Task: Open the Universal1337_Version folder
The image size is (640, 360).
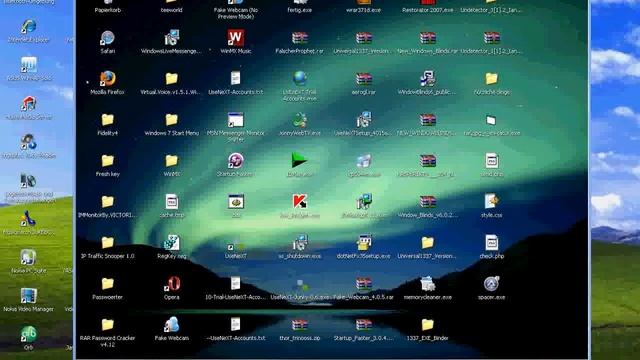Action: tap(427, 242)
